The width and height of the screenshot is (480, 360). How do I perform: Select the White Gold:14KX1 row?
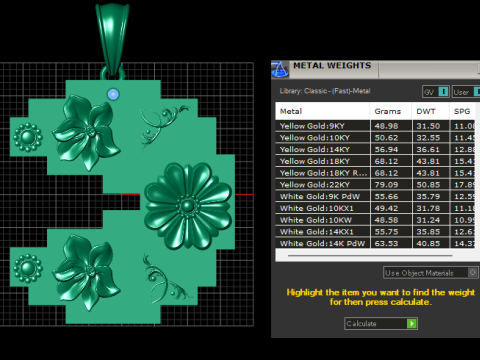tap(375, 232)
